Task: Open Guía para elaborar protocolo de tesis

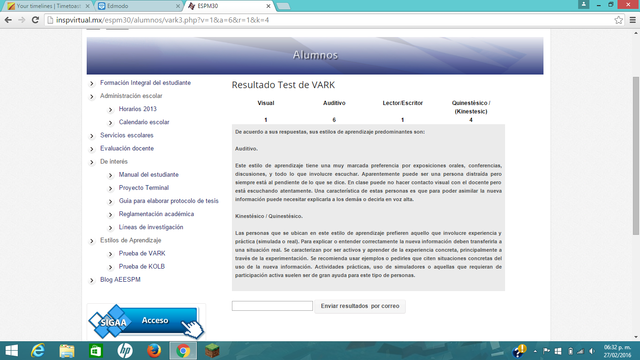Action: (169, 201)
